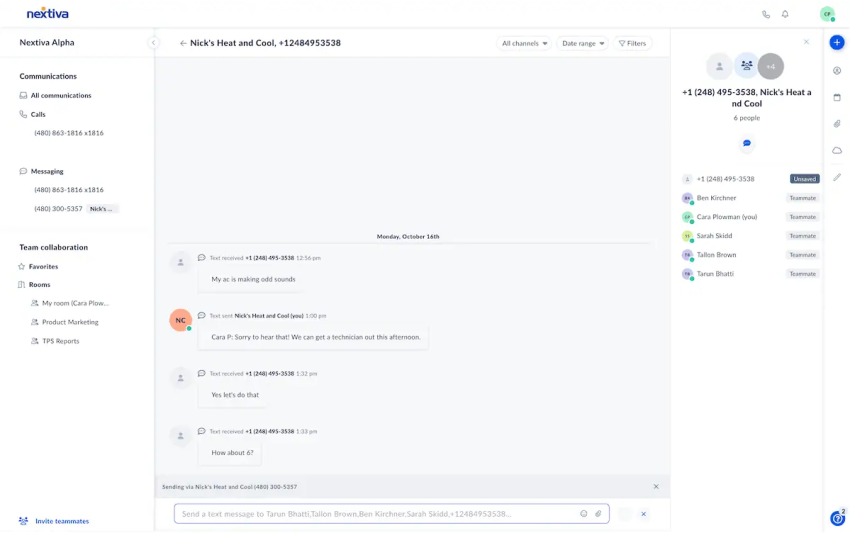Open the emoji picker in message box
This screenshot has width=850, height=533.
583,514
